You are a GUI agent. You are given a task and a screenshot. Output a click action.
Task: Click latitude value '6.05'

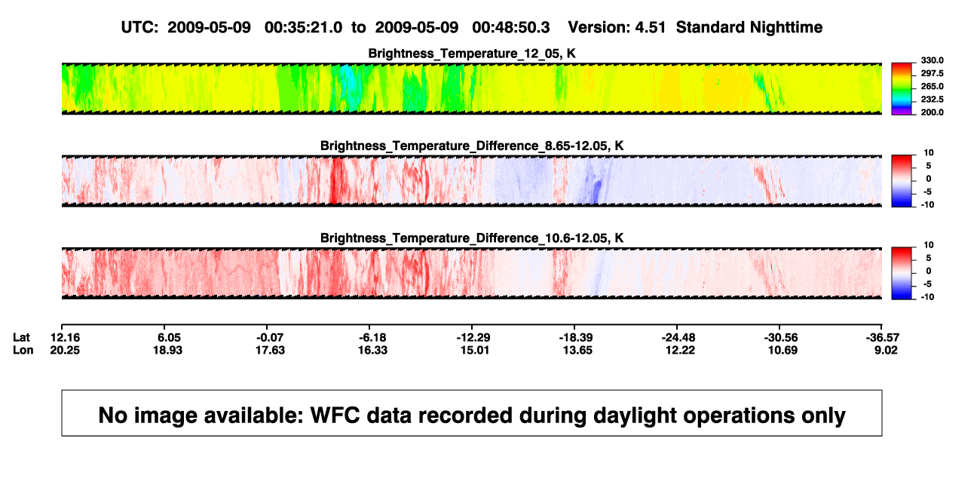(169, 336)
